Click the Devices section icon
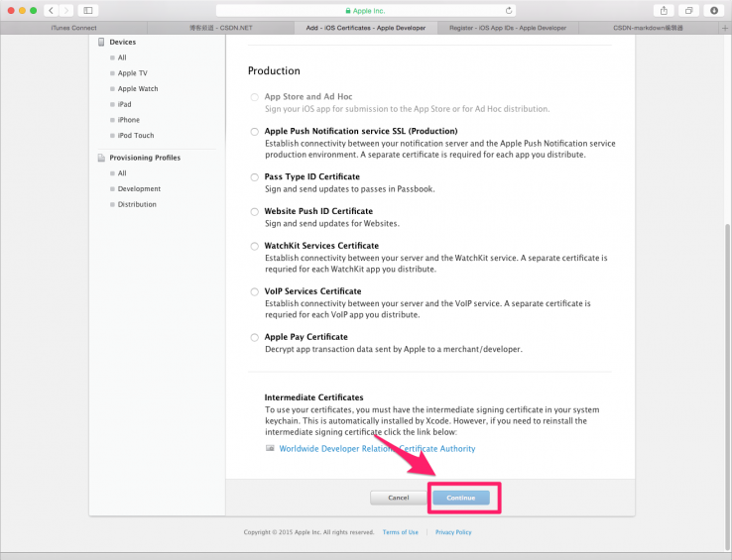The image size is (732, 560). [x=101, y=42]
